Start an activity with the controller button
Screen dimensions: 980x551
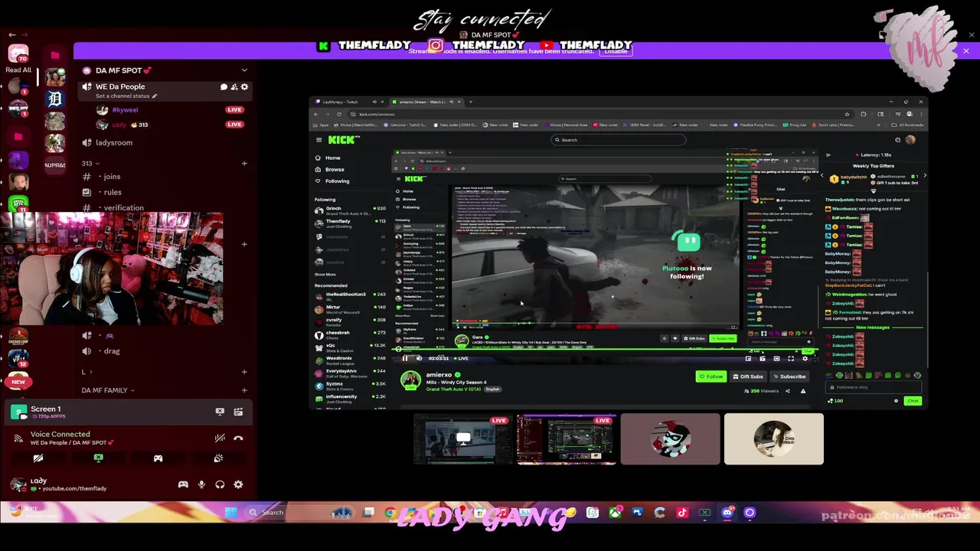[158, 458]
